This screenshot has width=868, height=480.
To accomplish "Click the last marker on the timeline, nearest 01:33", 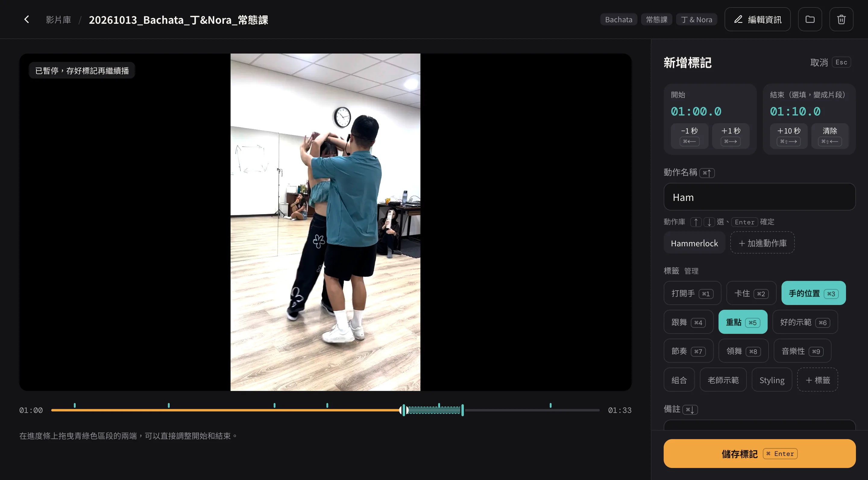I will click(x=551, y=406).
